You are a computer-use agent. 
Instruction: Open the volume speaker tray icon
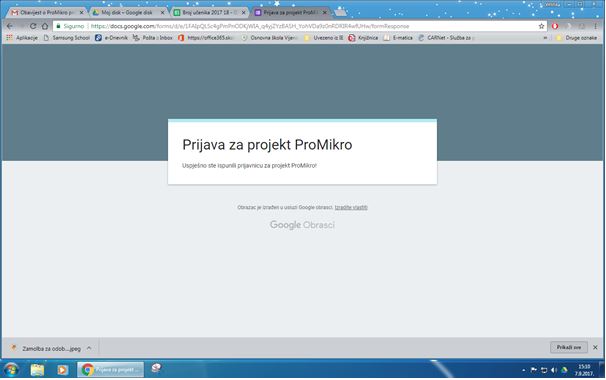554,370
